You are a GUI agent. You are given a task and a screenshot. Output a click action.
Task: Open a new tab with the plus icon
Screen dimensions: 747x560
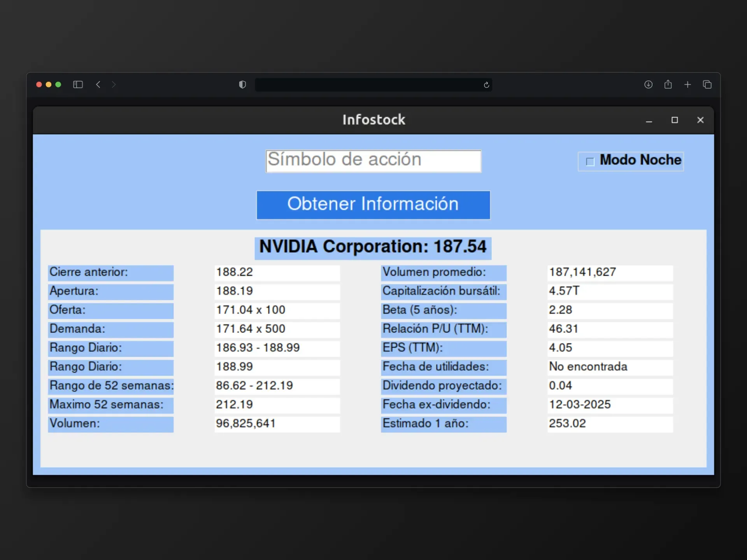(x=687, y=84)
